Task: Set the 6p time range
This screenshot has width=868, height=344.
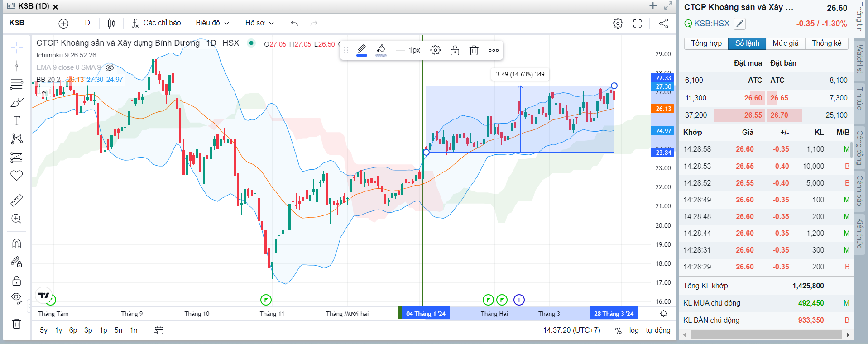Action: [x=73, y=330]
